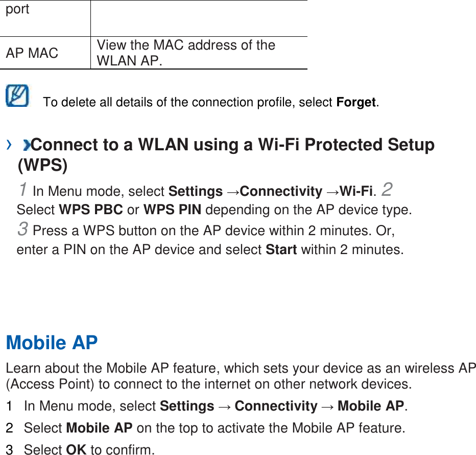
Task: Click the View the MAC address description cell
Action: pos(186,53)
